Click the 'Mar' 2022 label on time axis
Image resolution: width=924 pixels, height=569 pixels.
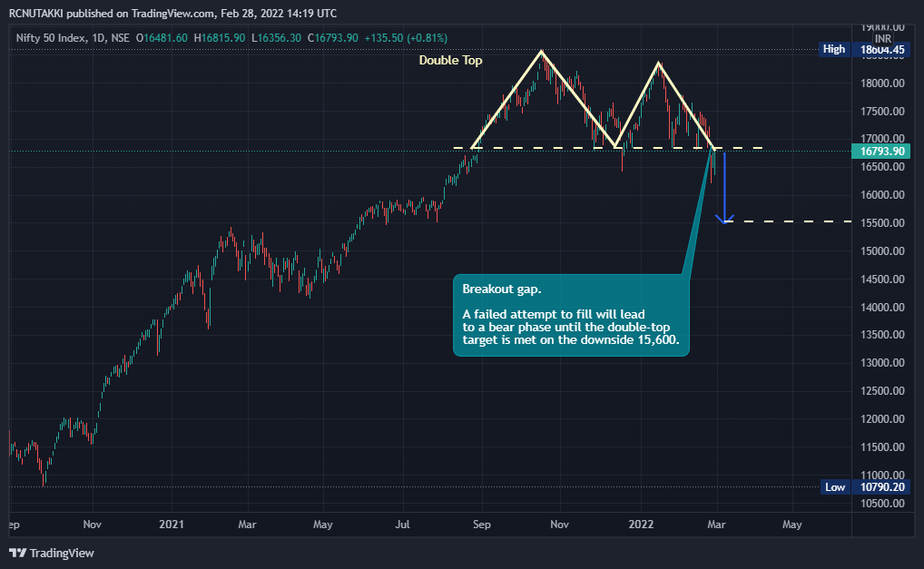click(716, 525)
